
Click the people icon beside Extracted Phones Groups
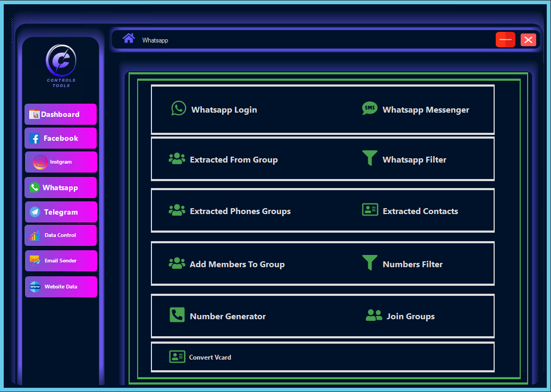tap(177, 210)
